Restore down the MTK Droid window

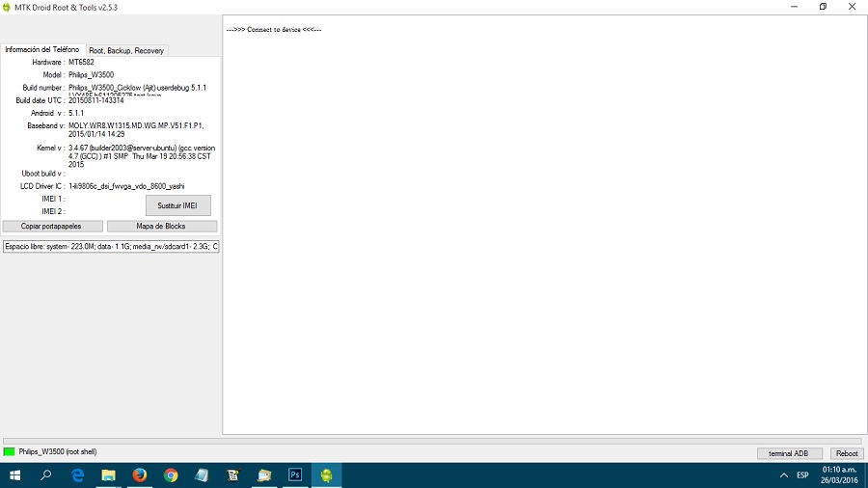823,7
